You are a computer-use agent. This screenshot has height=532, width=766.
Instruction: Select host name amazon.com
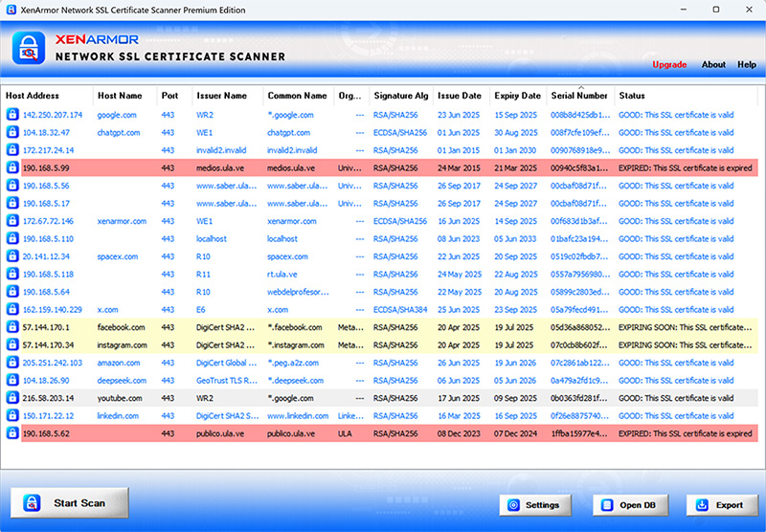[118, 364]
